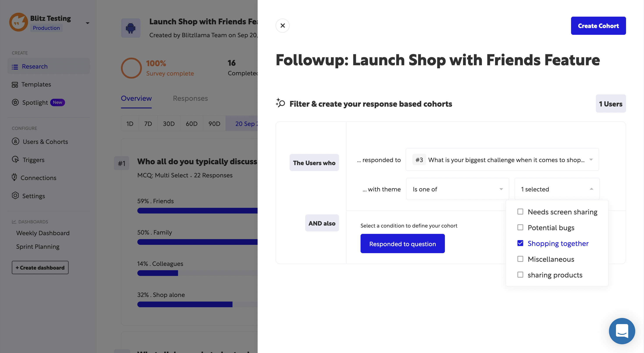644x353 pixels.
Task: Check the Potential bugs theme
Action: click(x=521, y=227)
